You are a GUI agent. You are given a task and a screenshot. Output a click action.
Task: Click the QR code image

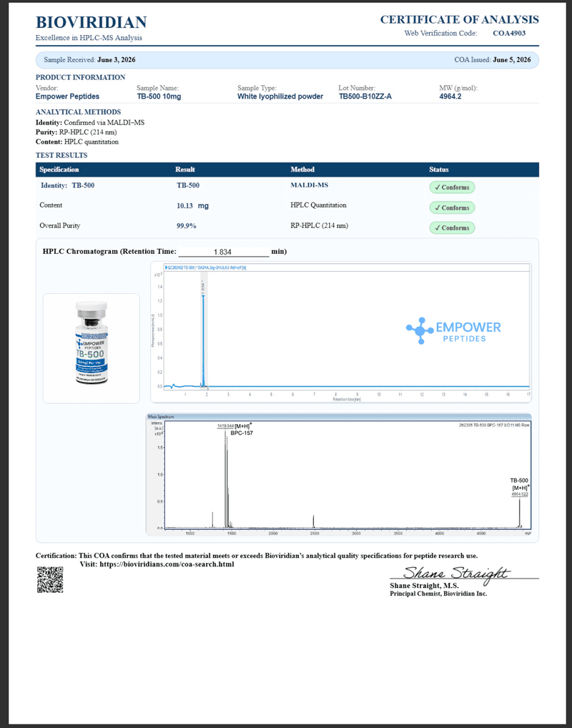click(49, 579)
